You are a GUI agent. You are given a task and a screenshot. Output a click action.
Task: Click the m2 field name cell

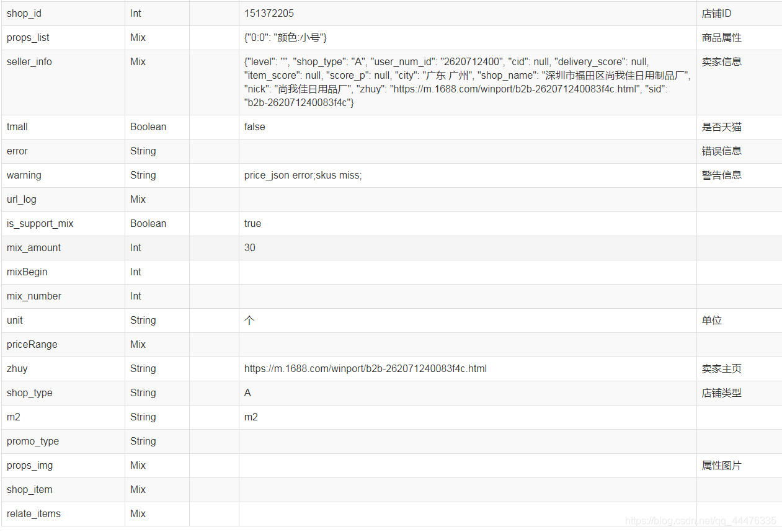pos(63,417)
